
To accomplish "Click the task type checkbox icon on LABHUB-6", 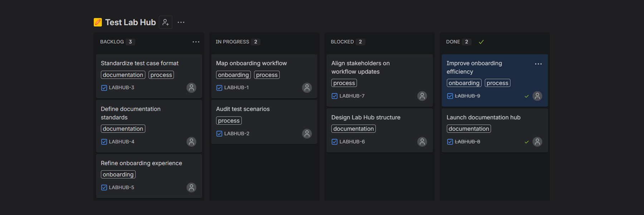I will (x=335, y=142).
